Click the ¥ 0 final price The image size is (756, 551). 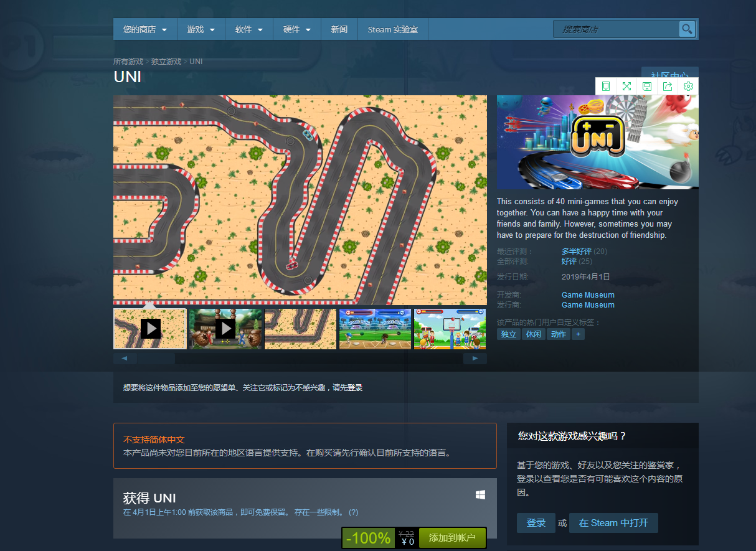click(408, 542)
